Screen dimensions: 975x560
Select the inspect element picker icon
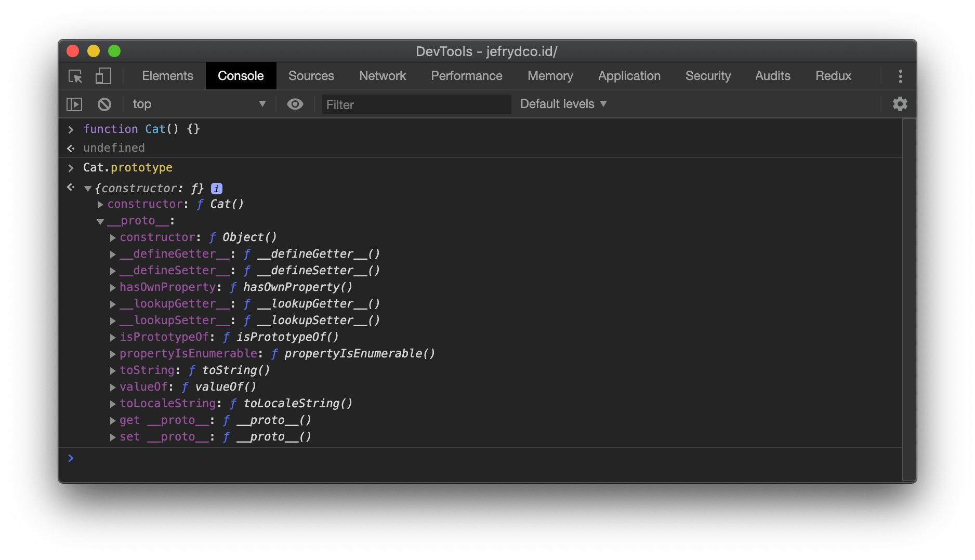(75, 76)
